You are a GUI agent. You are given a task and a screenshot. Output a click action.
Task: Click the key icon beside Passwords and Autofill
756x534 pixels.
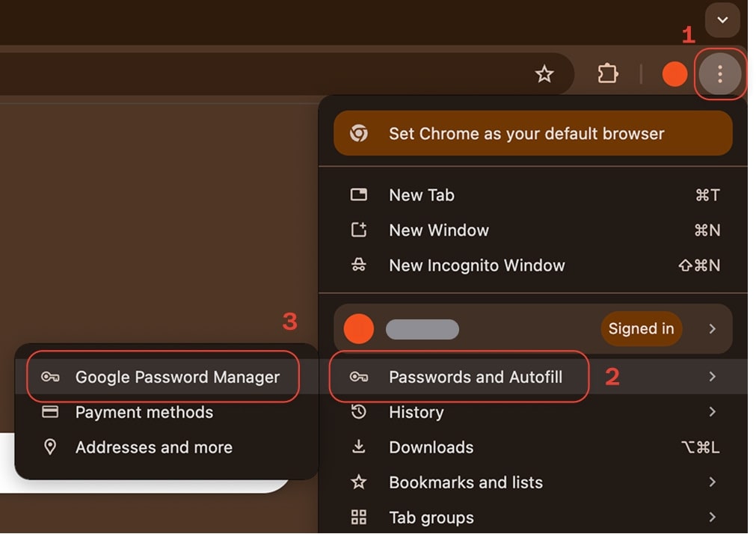click(x=359, y=377)
